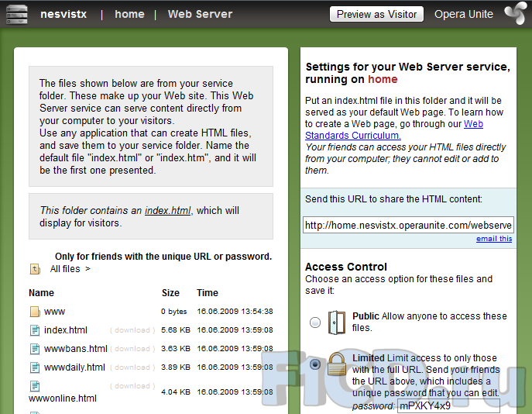Click the Opera Unite swirl logo
532x414 pixels.
516,13
